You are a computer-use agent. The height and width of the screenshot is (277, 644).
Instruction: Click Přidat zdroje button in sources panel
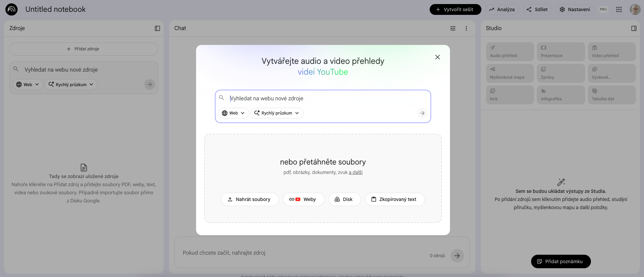point(84,49)
